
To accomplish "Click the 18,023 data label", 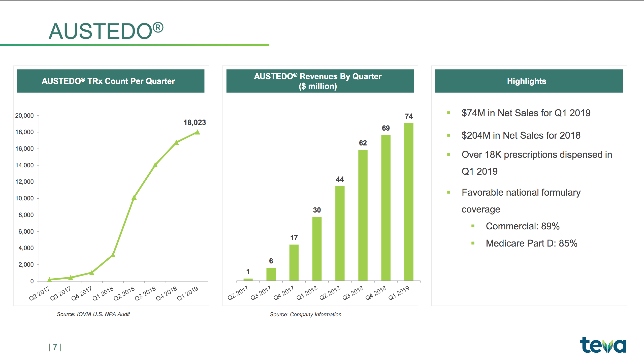I will (x=195, y=123).
